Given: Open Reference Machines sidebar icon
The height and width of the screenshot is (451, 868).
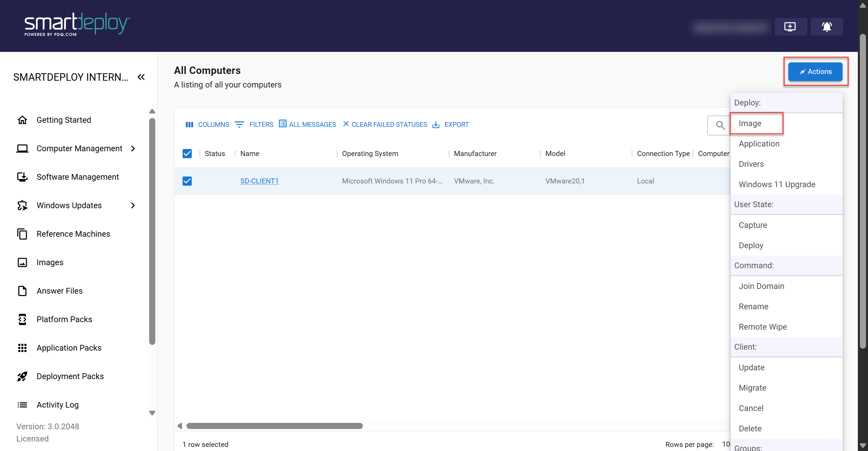Looking at the screenshot, I should 22,234.
